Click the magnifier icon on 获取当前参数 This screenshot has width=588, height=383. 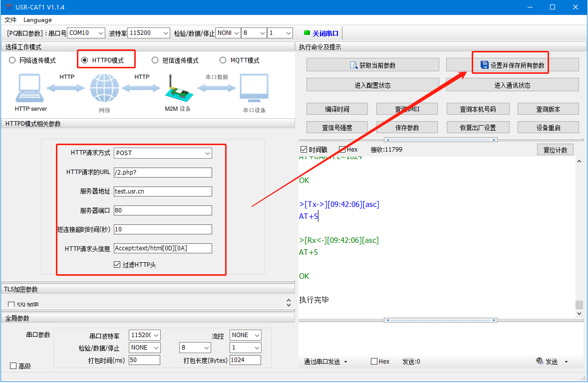coord(354,65)
